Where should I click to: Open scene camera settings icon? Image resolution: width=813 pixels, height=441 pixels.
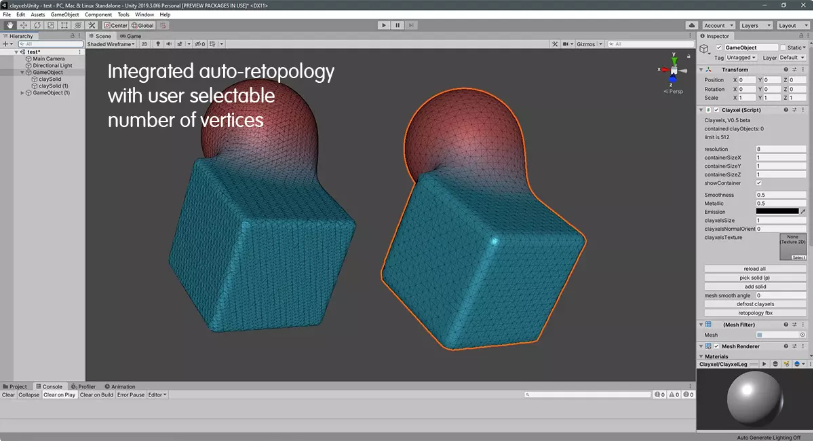coord(566,44)
